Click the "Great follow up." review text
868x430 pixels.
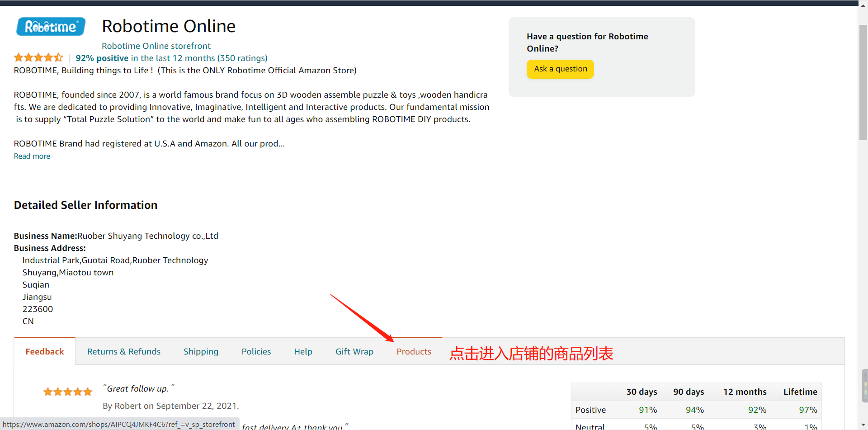[x=138, y=388]
